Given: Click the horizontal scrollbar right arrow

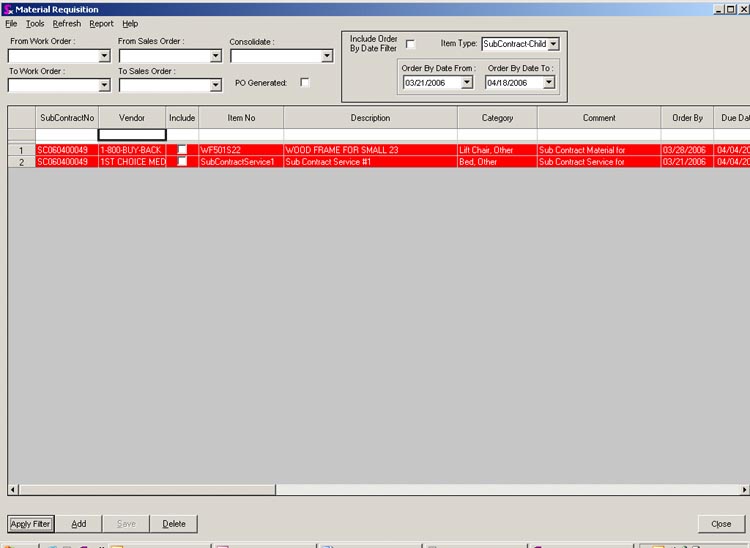Looking at the screenshot, I should pyautogui.click(x=743, y=489).
